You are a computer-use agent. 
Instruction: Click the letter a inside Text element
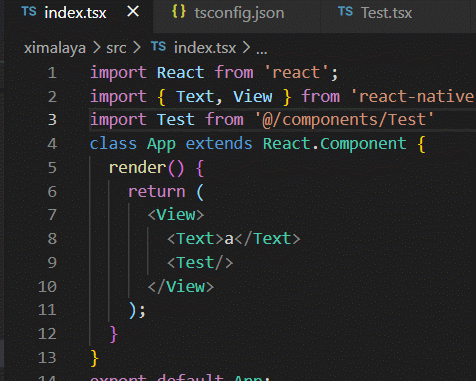pos(229,239)
